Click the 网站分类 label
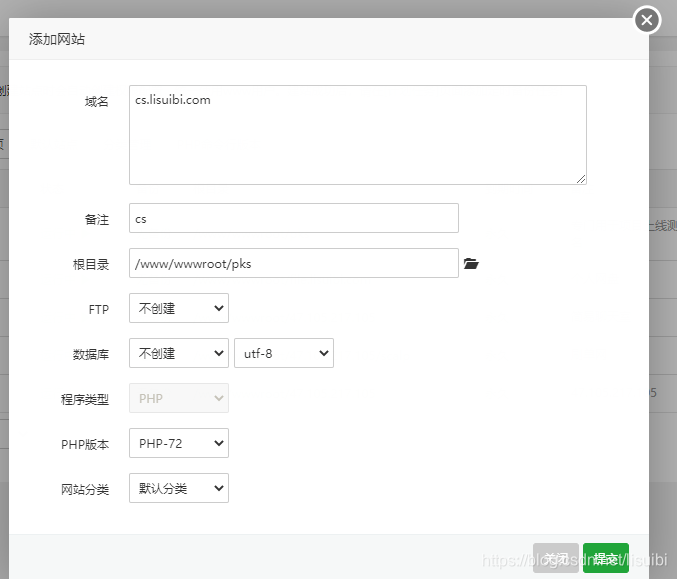Viewport: 677px width, 579px height. point(85,490)
